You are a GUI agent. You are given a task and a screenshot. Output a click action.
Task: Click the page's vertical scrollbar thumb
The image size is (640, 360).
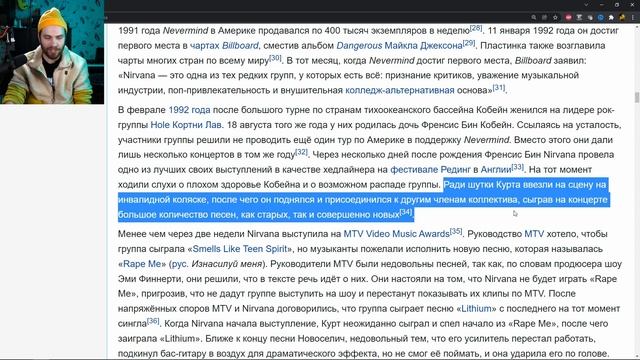click(636, 98)
